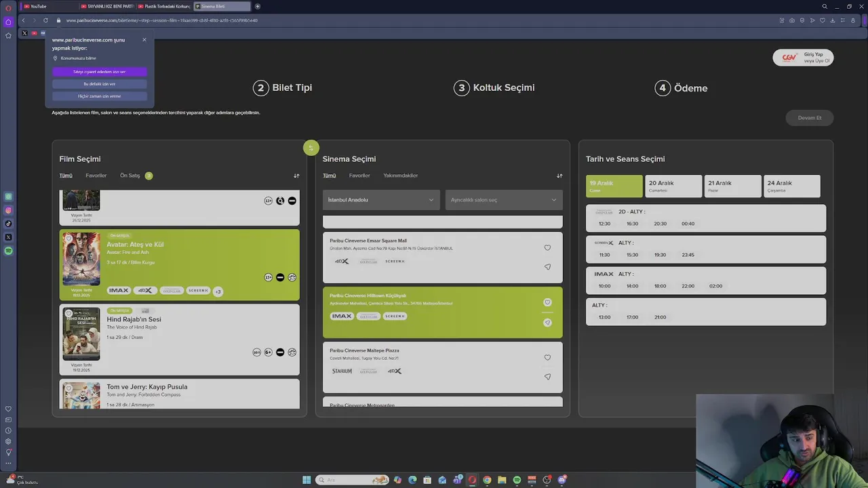Allow location while visiting the site

[100, 71]
